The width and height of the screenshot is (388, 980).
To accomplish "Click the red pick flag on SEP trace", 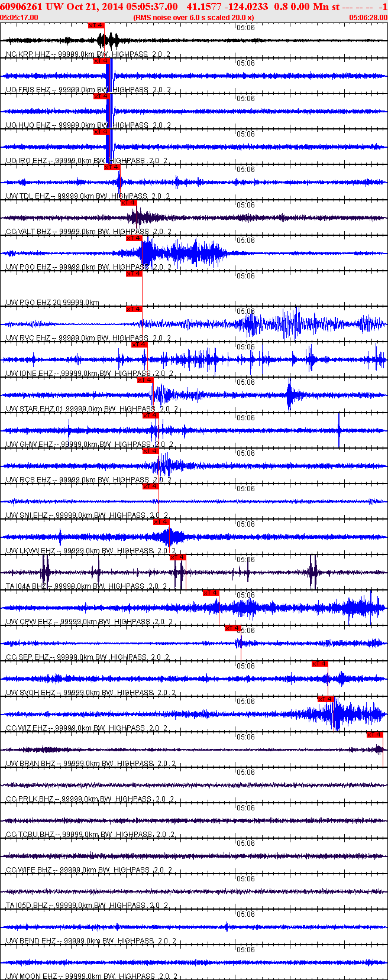I will (232, 628).
